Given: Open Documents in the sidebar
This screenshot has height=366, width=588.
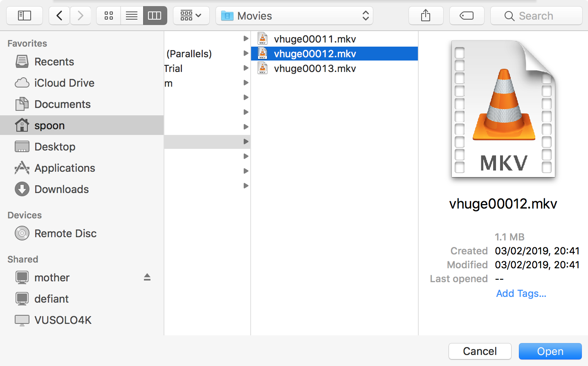Looking at the screenshot, I should (82, 104).
